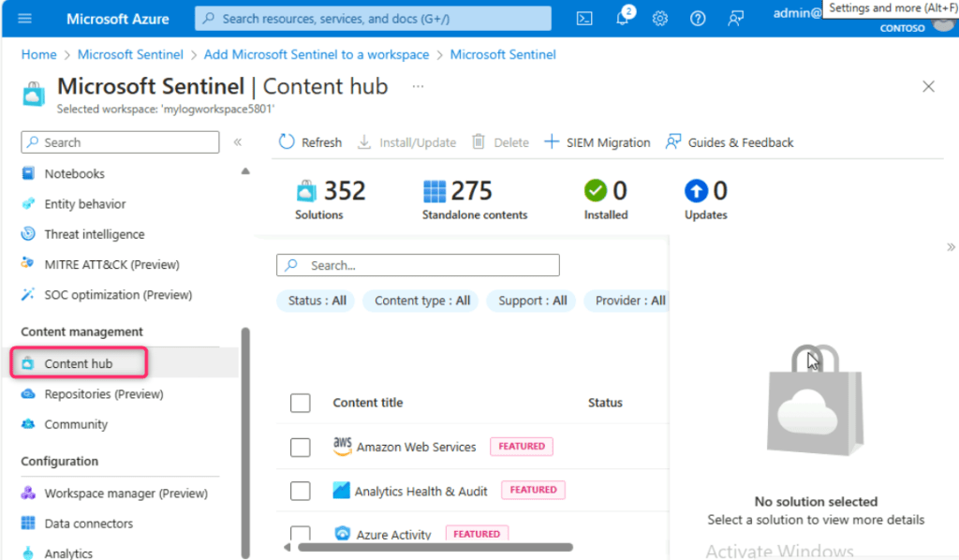Go to Home breadcrumb link
The height and width of the screenshot is (560, 959).
(38, 54)
